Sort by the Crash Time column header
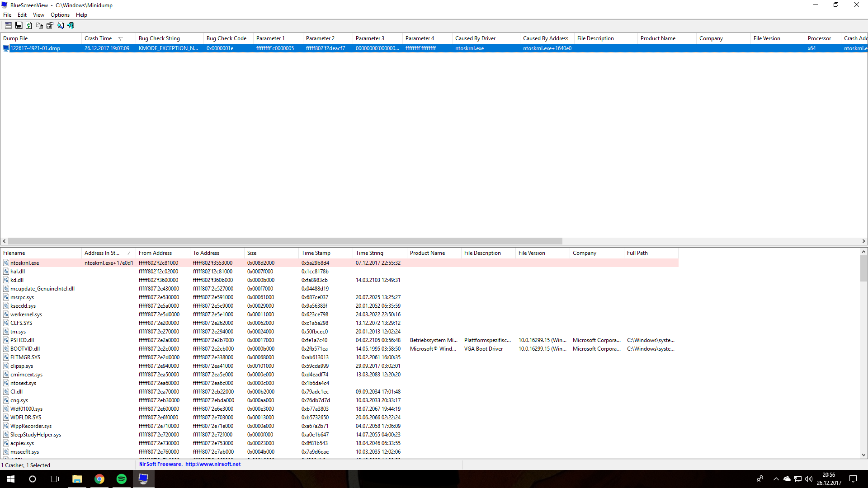 tap(98, 38)
